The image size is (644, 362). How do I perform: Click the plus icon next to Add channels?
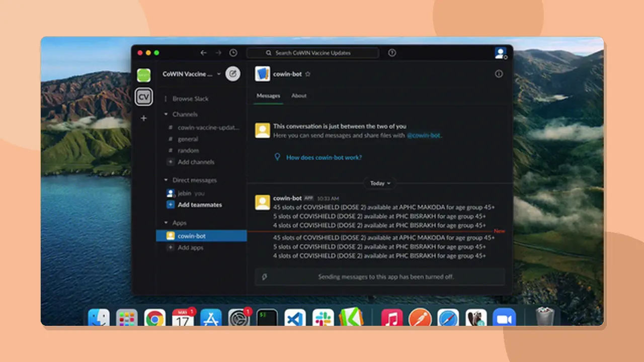coord(171,162)
